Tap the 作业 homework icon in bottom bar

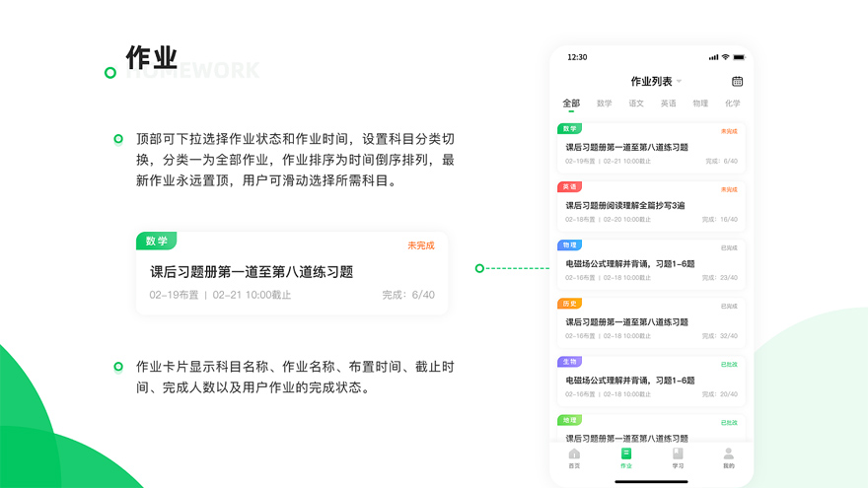click(625, 454)
